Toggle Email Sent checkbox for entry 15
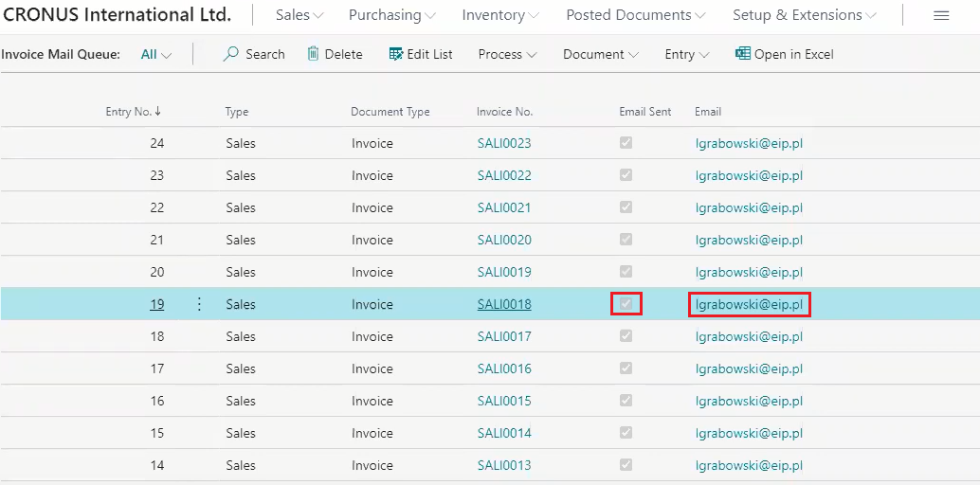 pos(626,433)
